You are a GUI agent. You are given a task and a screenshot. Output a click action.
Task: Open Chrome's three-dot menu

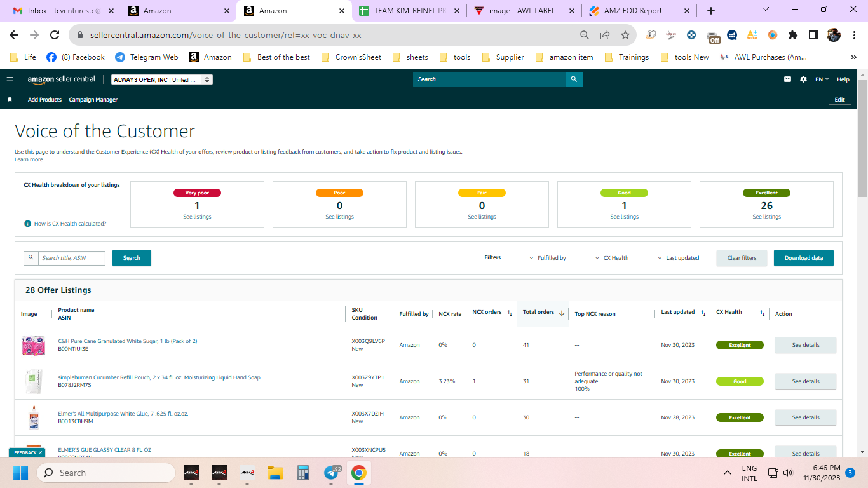pos(853,35)
